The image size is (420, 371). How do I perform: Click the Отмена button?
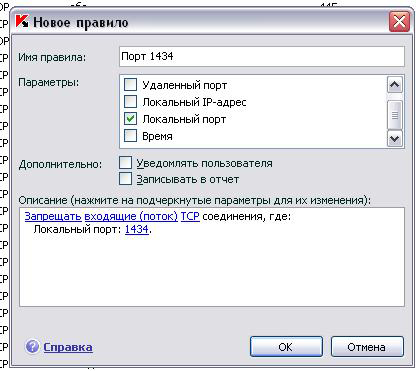(x=367, y=347)
